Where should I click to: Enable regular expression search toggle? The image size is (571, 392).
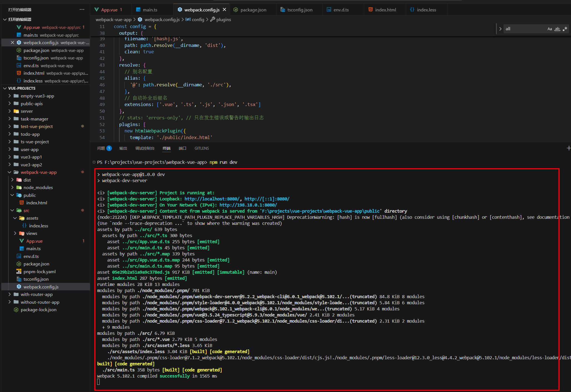tap(565, 29)
